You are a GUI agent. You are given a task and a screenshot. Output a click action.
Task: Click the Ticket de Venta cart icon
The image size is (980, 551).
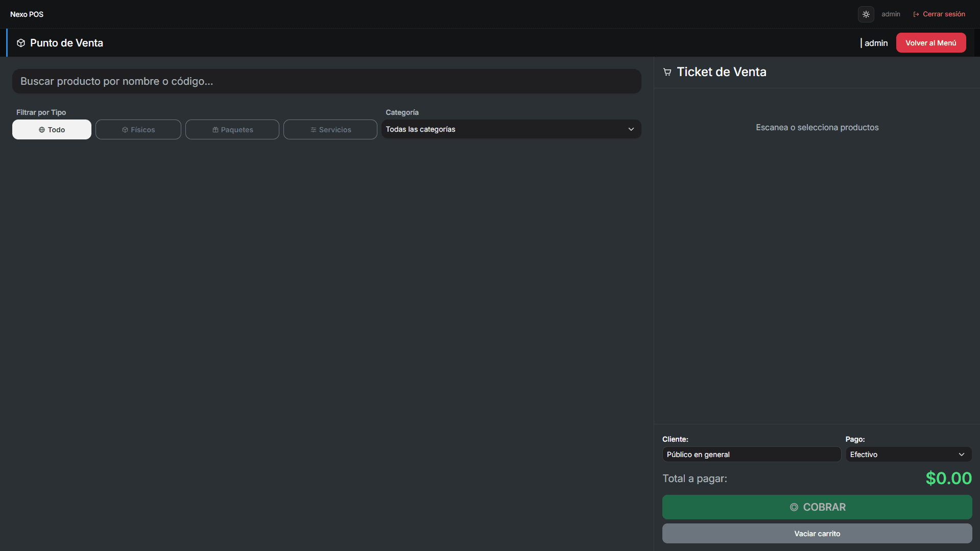[x=667, y=72]
